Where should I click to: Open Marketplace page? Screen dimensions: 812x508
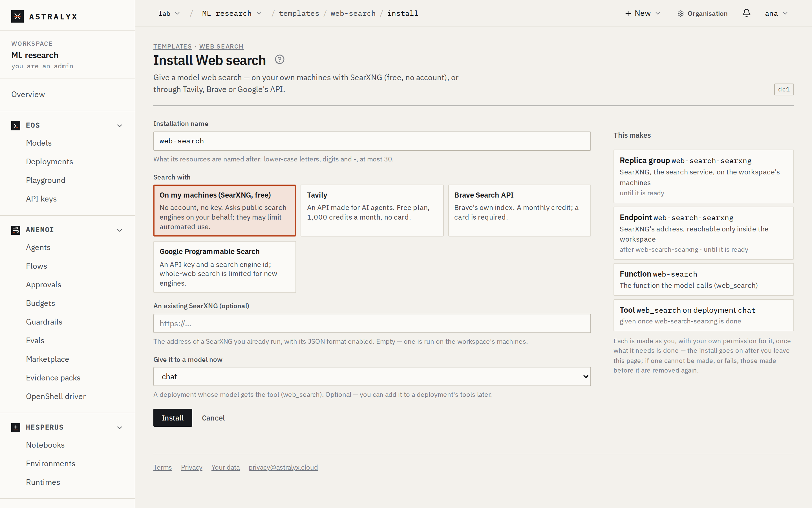pos(48,359)
